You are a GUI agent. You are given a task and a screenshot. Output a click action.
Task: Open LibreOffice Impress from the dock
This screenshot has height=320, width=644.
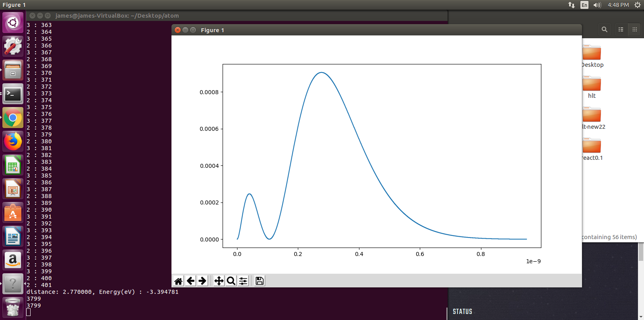point(13,189)
